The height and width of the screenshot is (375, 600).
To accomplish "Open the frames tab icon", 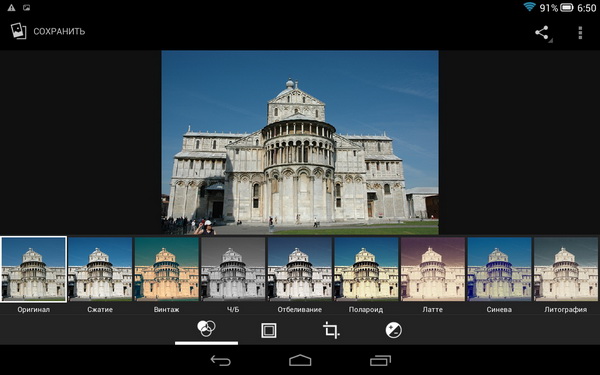I will click(x=269, y=330).
